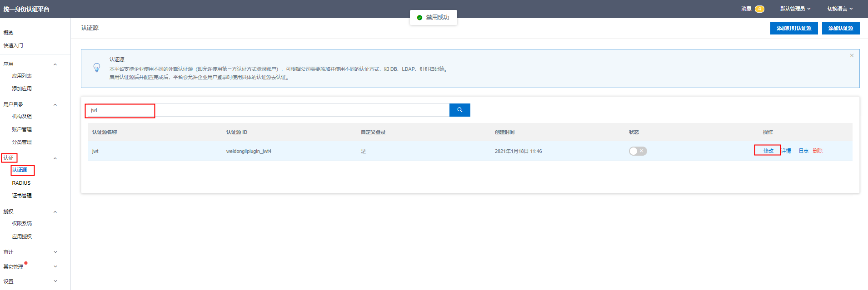Open the 切换语言 language dropdown
The height and width of the screenshot is (290, 868).
[x=840, y=9]
